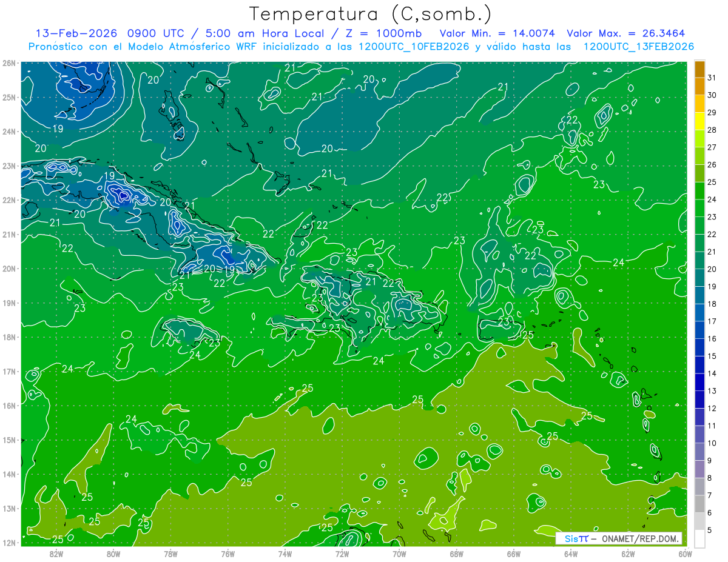Viewport: 728px width, 562px height.
Task: Click the '23N' latitude axis label
Action: click(x=8, y=166)
